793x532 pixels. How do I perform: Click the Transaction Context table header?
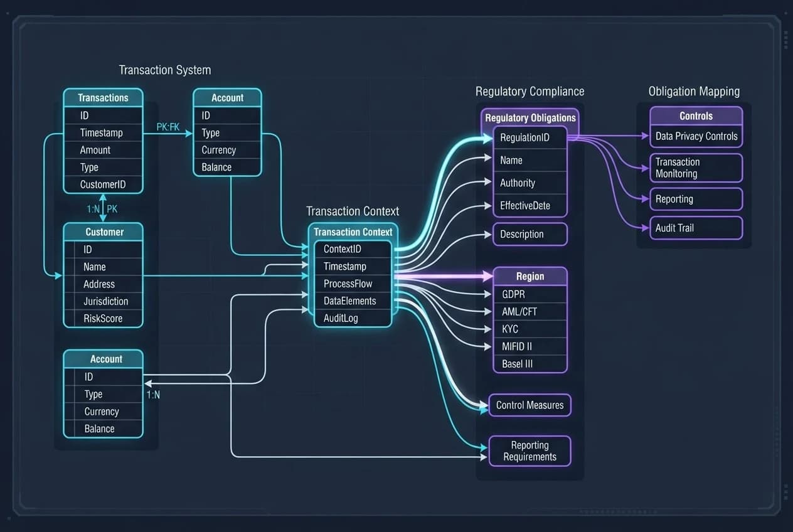pos(353,231)
